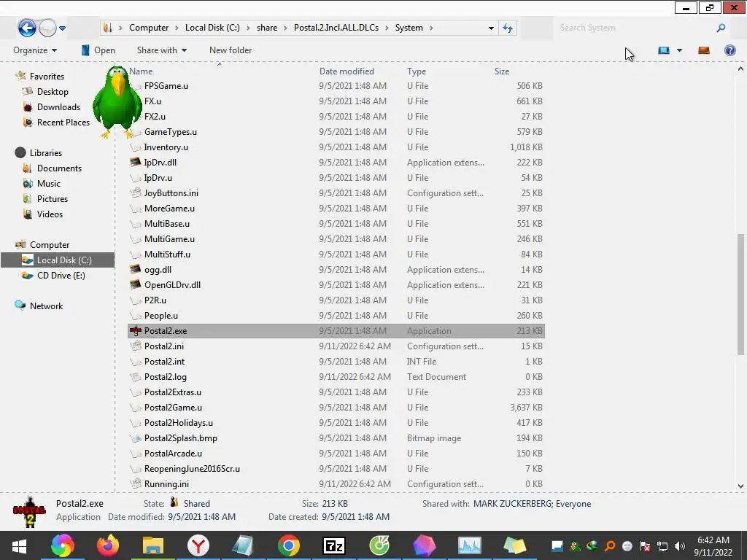The width and height of the screenshot is (747, 560).
Task: Click the Change your view icon
Action: [x=664, y=50]
